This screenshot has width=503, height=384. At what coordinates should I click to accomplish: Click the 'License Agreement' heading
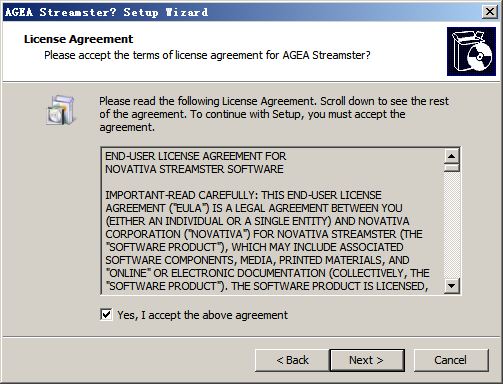coord(78,39)
